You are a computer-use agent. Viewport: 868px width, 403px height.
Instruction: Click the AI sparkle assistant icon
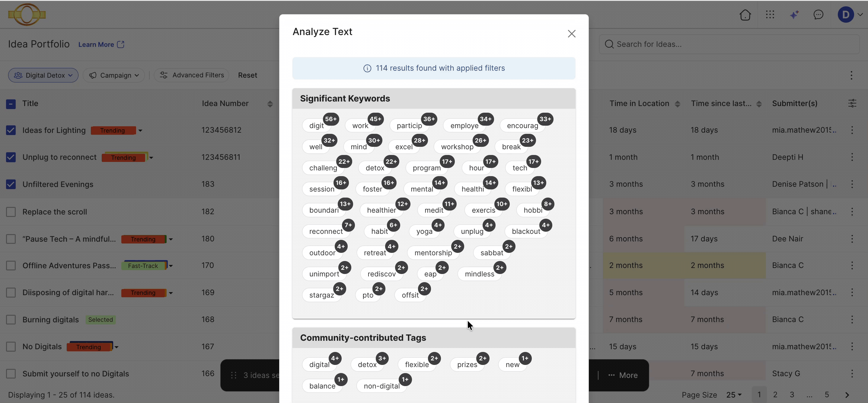pos(794,15)
